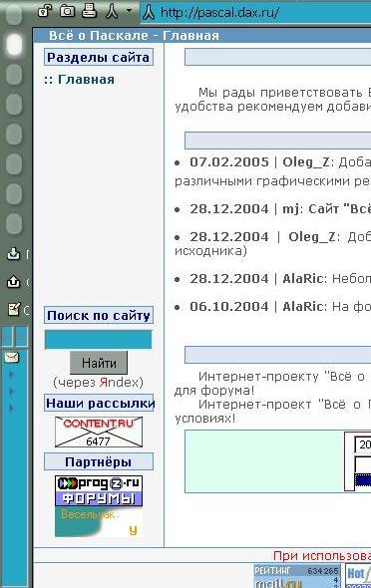Click the outbox tray icon with the up arrow
This screenshot has height=588, width=371.
point(14,282)
